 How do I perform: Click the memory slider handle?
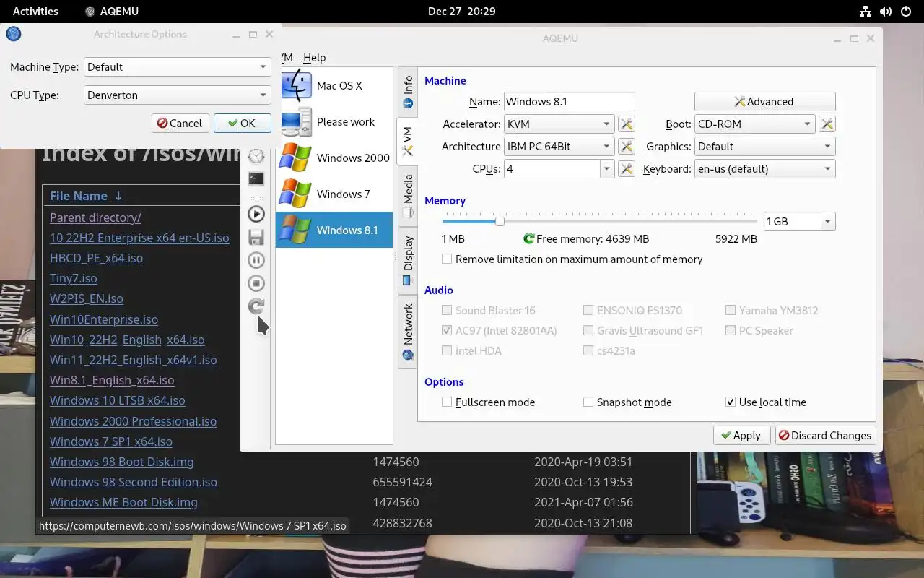click(x=500, y=222)
